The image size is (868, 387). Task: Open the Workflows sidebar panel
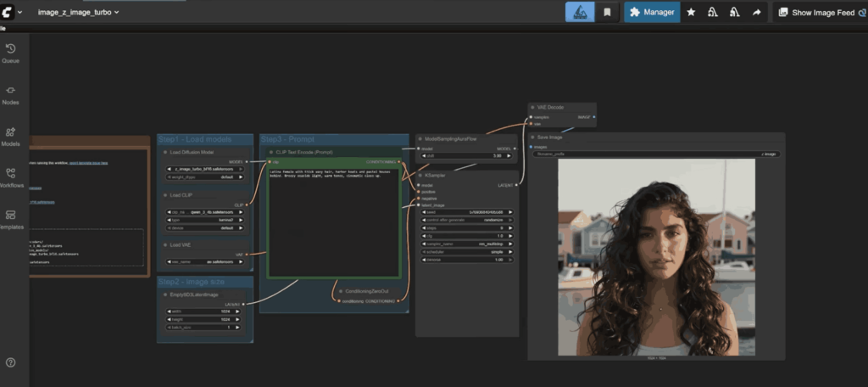(x=10, y=178)
